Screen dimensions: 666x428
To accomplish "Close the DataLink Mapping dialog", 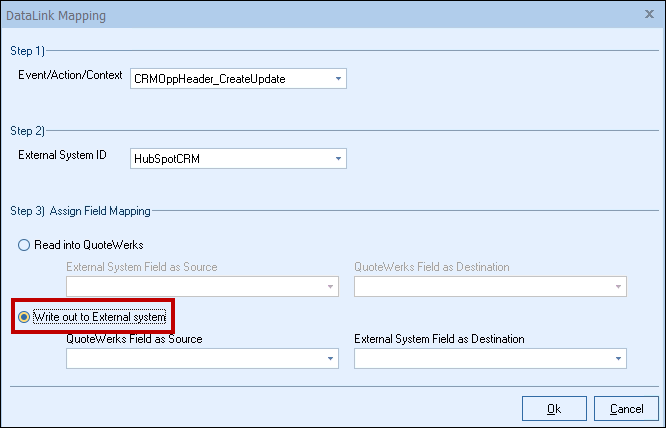I will tap(650, 16).
